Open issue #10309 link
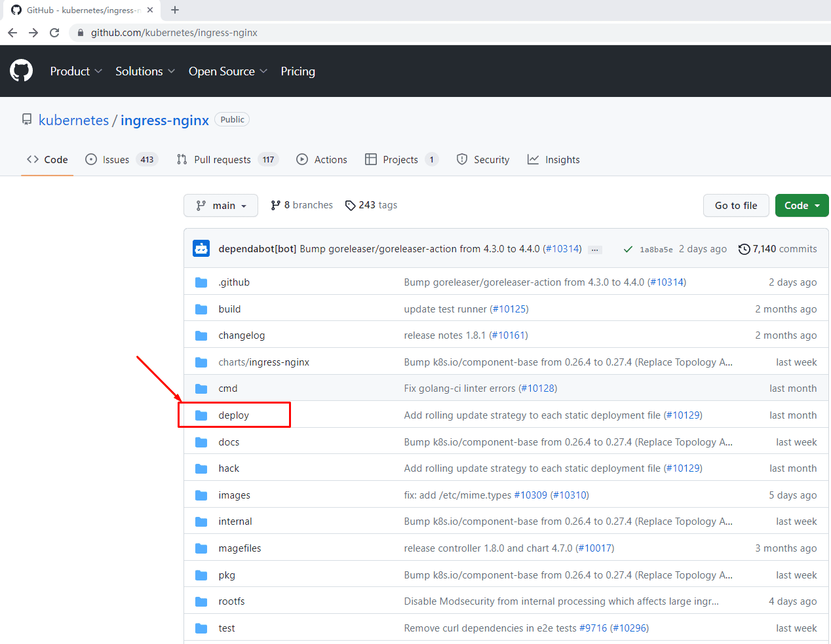This screenshot has height=644, width=831. click(x=531, y=495)
